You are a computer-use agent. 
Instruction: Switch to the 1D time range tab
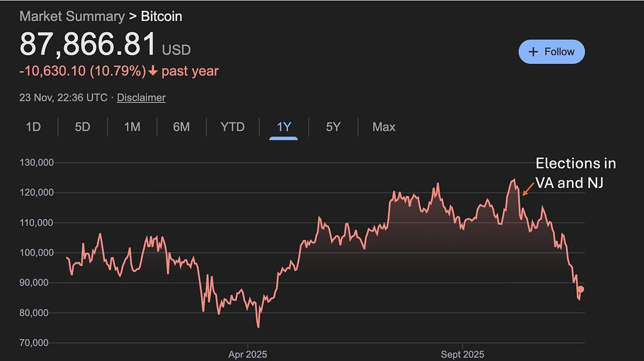click(x=33, y=126)
